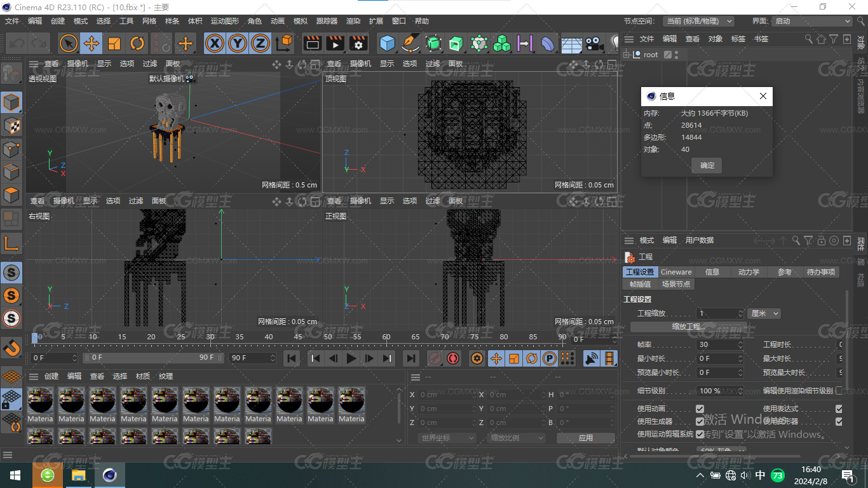The height and width of the screenshot is (488, 868).
Task: Toggle the sound playback speaker icon
Action: point(592,358)
